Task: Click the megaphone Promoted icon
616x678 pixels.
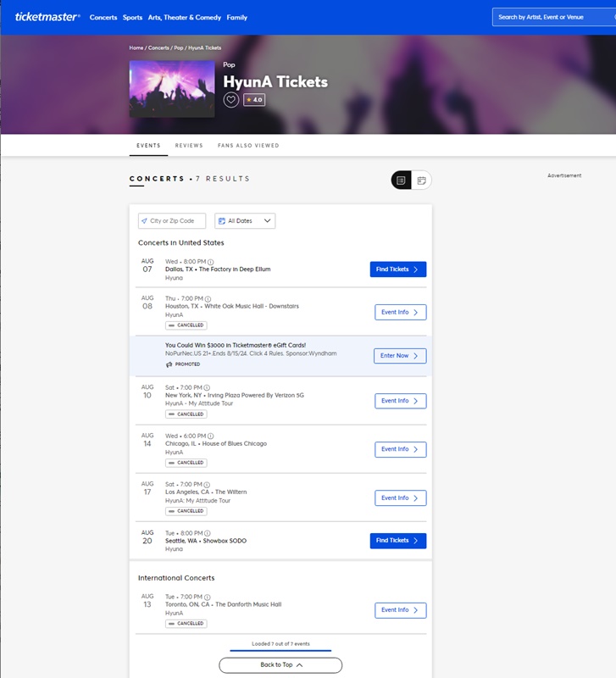Action: tap(169, 364)
